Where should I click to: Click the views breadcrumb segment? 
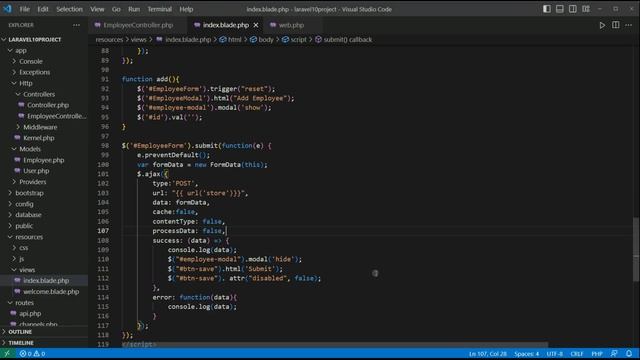(138, 40)
